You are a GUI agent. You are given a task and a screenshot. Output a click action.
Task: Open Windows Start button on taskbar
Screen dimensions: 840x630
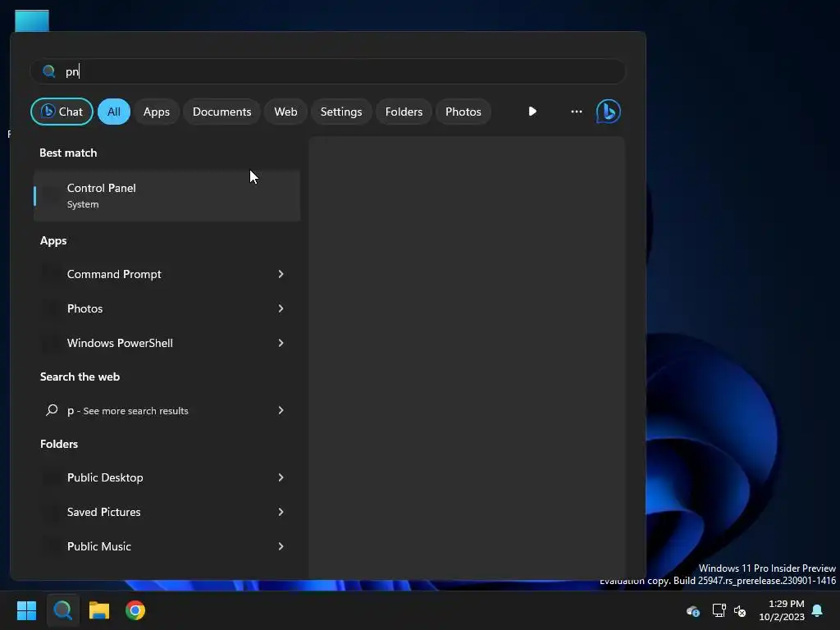click(x=26, y=610)
